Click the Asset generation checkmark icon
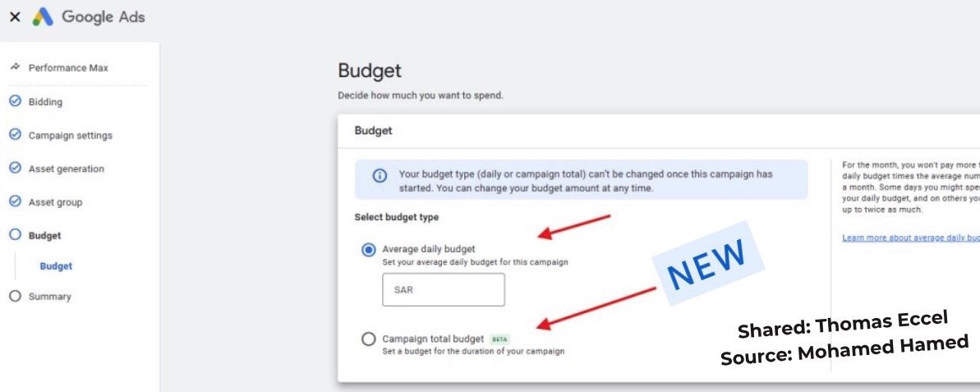This screenshot has height=392, width=980. click(15, 168)
